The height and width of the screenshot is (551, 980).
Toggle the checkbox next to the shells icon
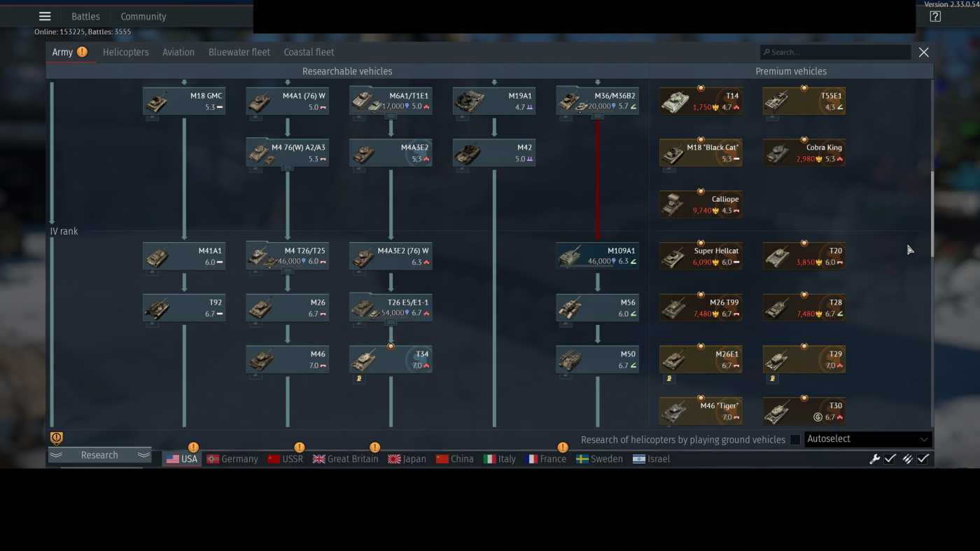click(923, 459)
